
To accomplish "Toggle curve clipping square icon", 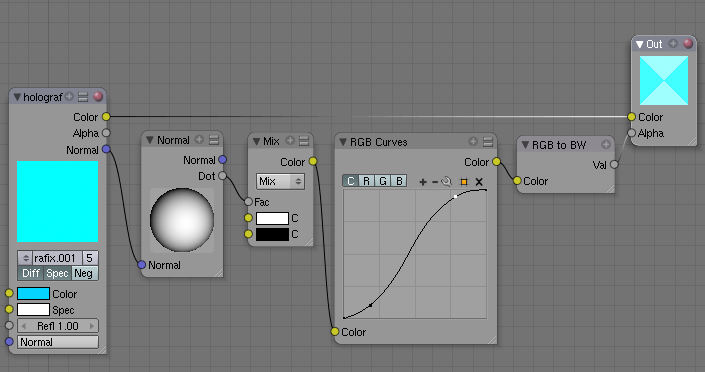I will point(464,182).
